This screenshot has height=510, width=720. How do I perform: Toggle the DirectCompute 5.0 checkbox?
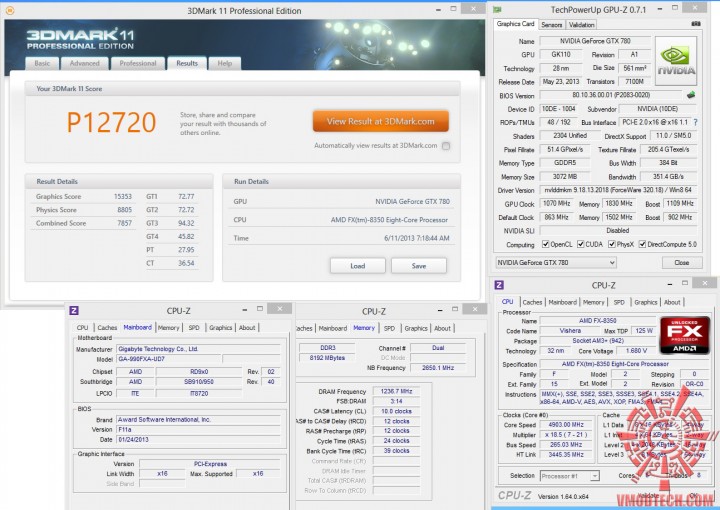click(x=642, y=244)
